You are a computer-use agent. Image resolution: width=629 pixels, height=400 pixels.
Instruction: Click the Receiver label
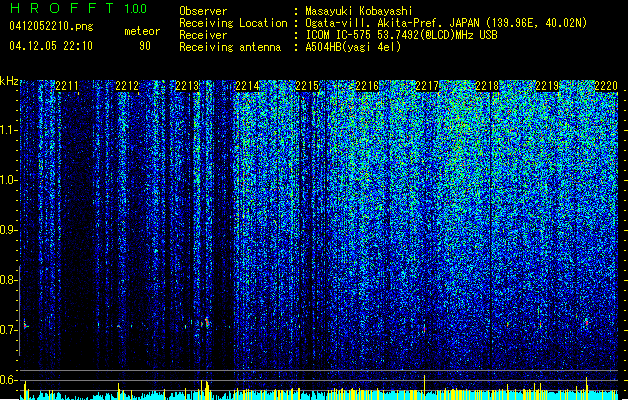click(203, 35)
